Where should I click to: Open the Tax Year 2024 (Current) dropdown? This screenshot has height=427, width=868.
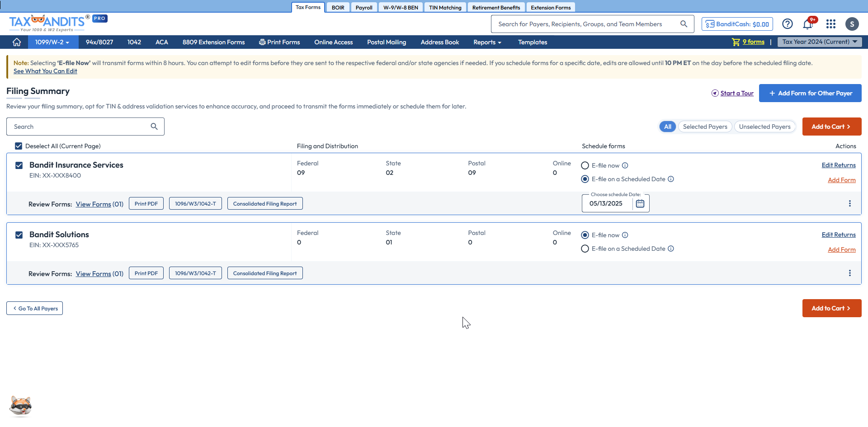[x=820, y=42]
